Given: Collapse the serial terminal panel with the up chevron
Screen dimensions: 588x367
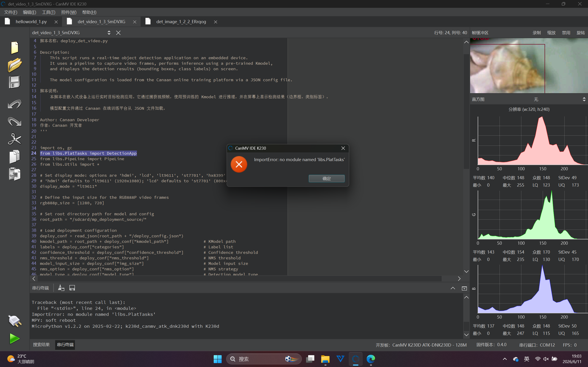Looking at the screenshot, I should click(x=453, y=288).
